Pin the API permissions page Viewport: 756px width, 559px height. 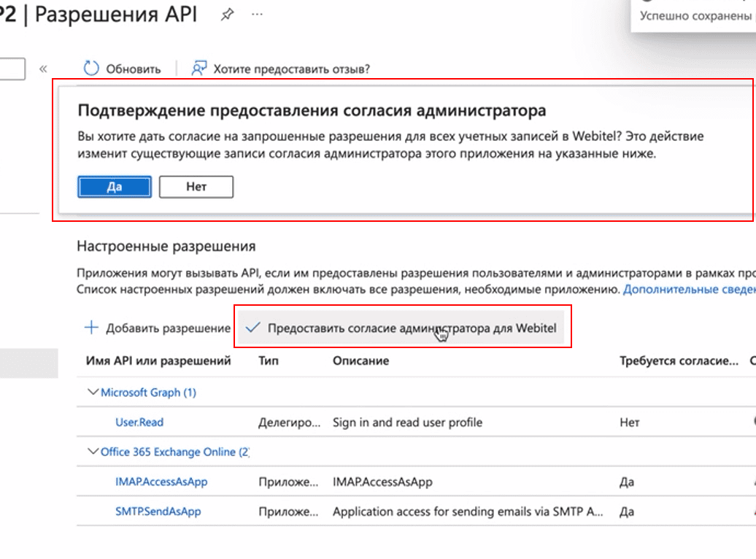pos(227,15)
